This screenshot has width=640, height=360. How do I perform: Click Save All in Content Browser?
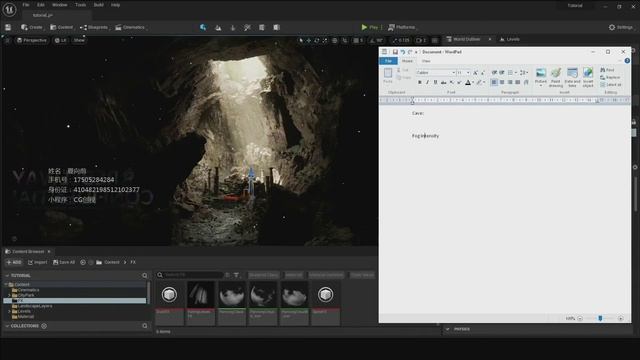pyautogui.click(x=64, y=262)
